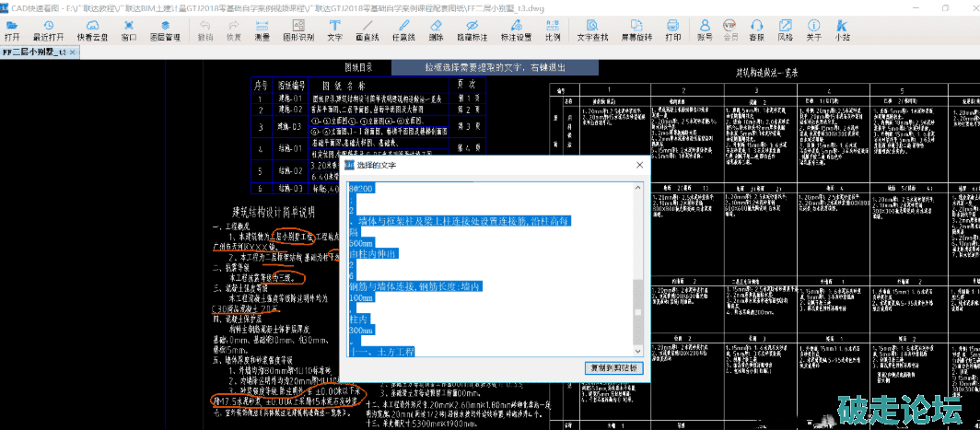980x430 pixels.
Task: Select the 文字 text tool
Action: point(334,28)
